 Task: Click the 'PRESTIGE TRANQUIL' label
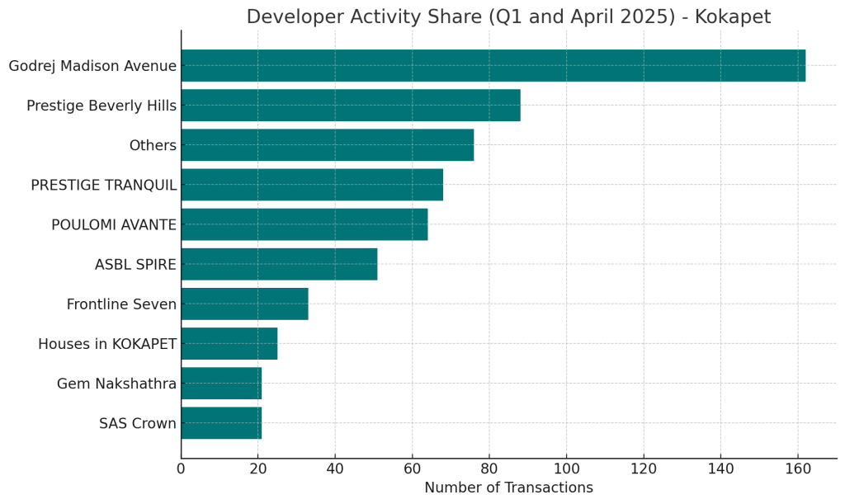(103, 186)
